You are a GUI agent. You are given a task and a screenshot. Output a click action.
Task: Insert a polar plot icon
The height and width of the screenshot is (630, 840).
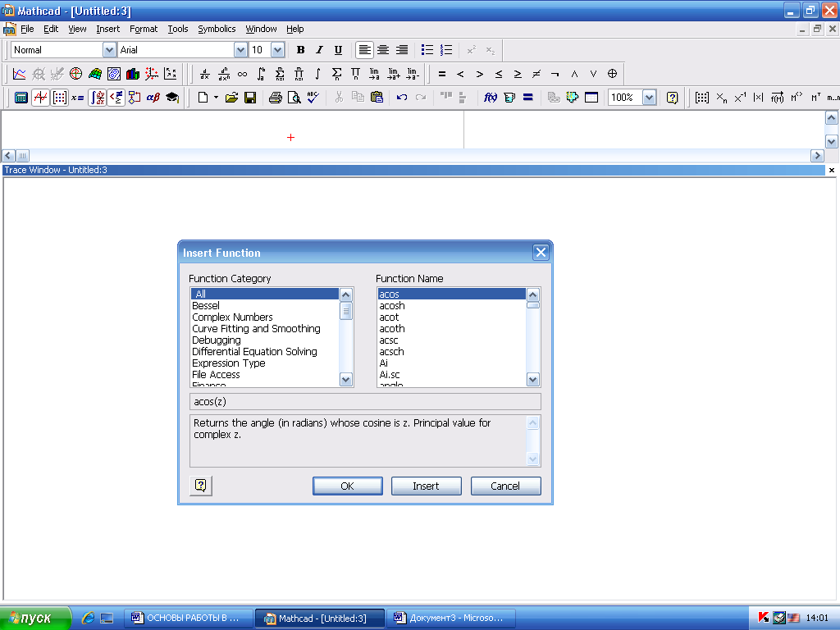(76, 73)
